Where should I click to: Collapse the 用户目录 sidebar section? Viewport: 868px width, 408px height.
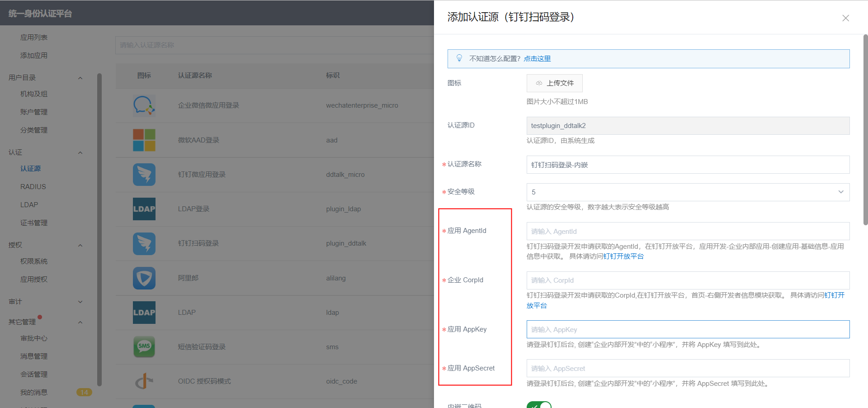pyautogui.click(x=80, y=78)
